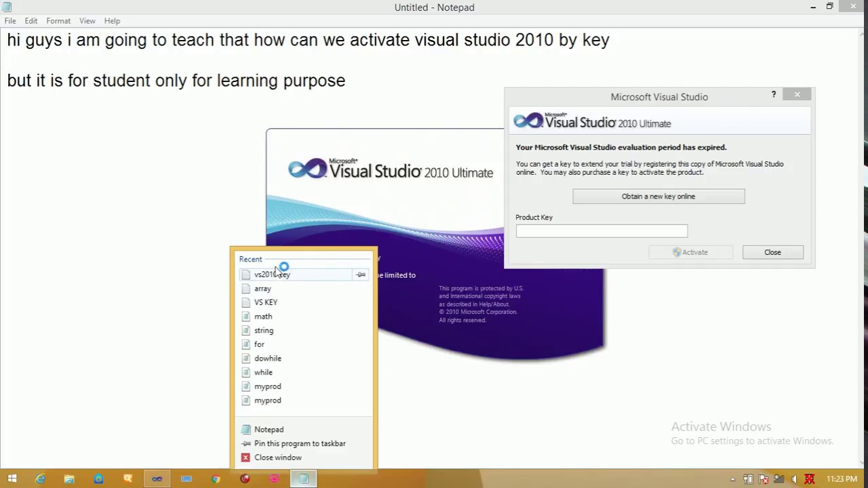Click the Notepad icon in taskbar
Screen dimensions: 868x488
click(304, 479)
